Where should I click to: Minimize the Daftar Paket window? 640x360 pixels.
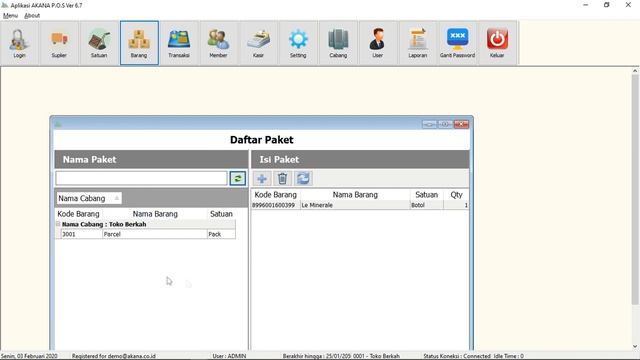click(x=429, y=124)
